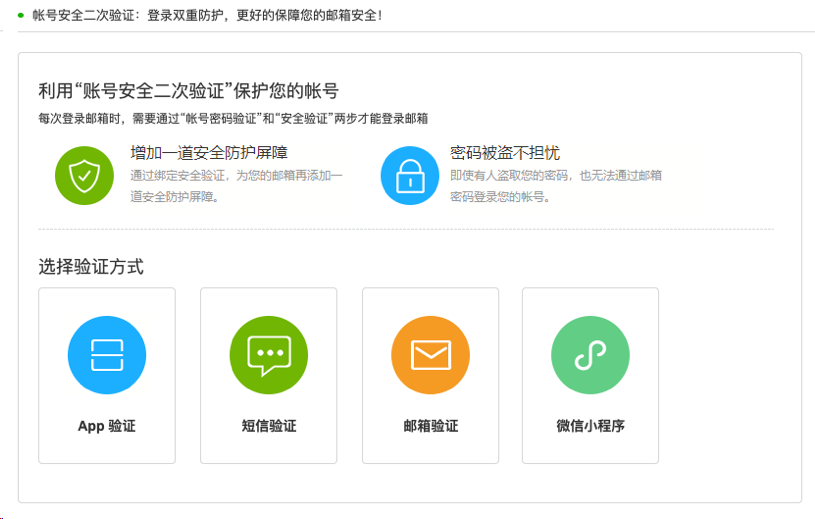Click the blue App verification scan icon
This screenshot has width=815, height=519.
click(107, 355)
